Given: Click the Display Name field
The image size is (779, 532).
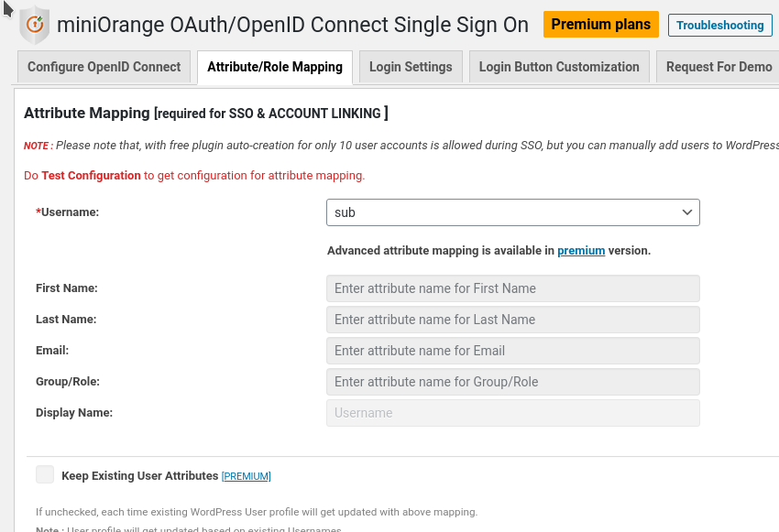Looking at the screenshot, I should (512, 413).
